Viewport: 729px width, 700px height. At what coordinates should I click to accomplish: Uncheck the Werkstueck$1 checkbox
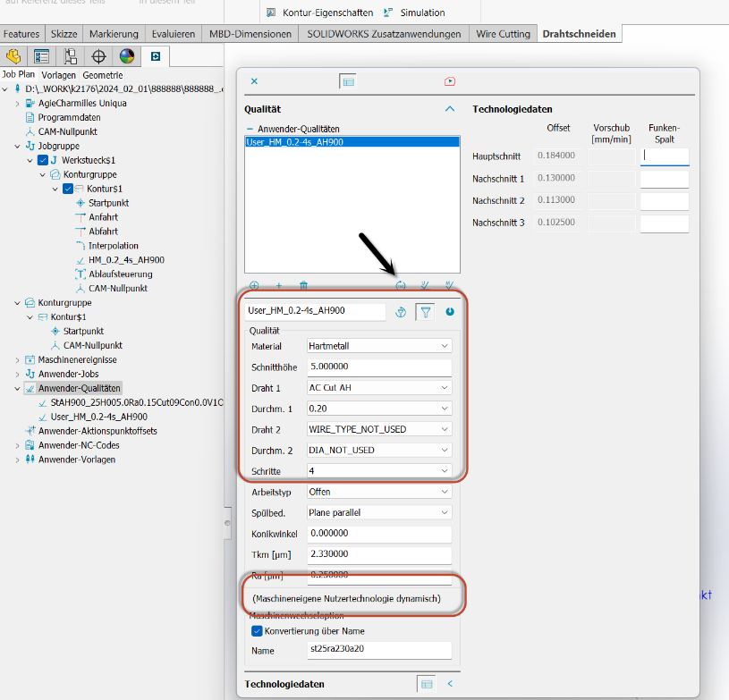tap(42, 160)
